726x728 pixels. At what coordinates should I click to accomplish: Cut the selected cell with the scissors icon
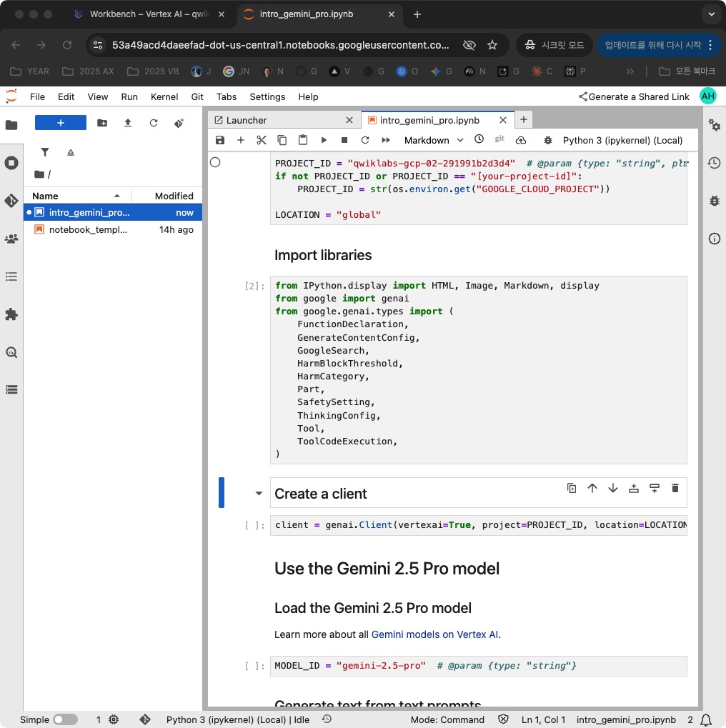point(262,141)
